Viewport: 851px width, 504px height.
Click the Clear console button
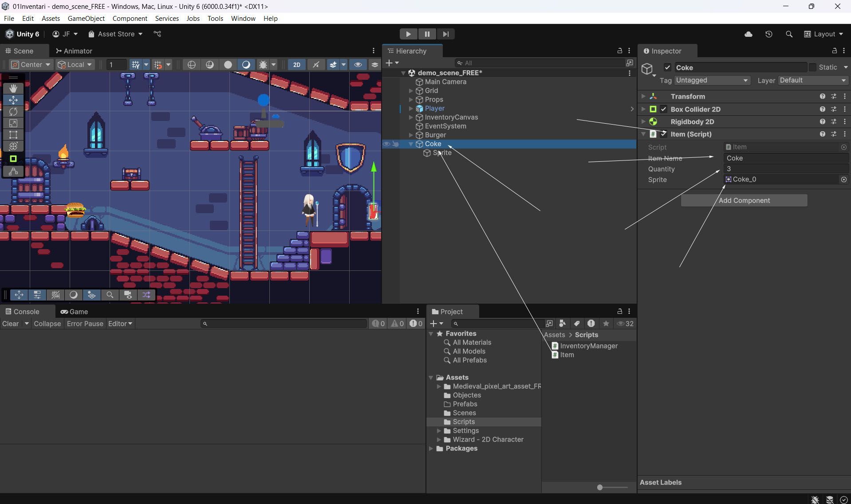11,324
